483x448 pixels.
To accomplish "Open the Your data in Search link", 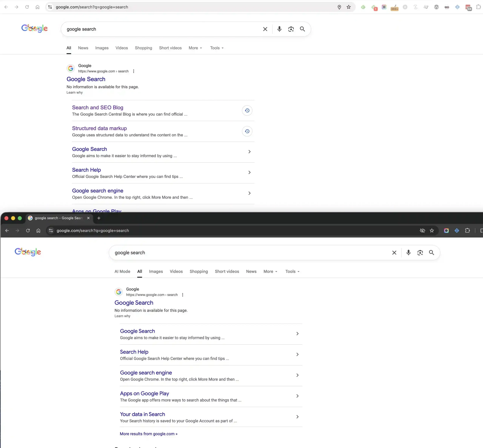I will point(142,414).
